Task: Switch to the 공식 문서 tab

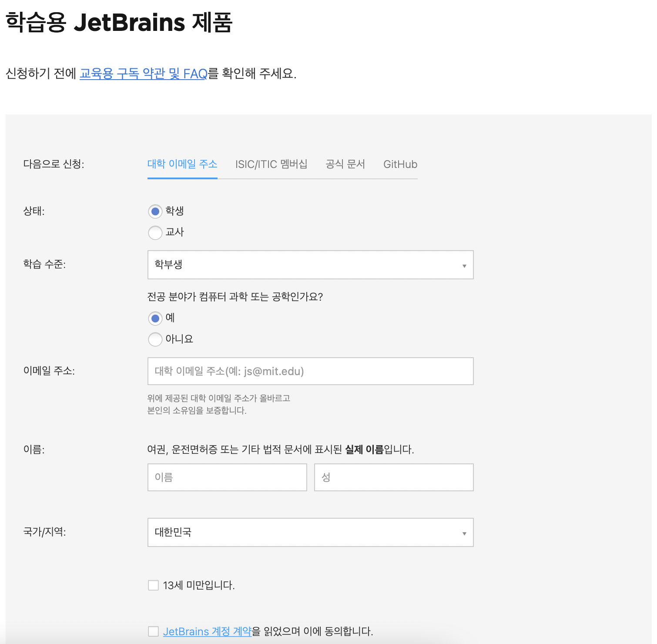Action: (x=345, y=164)
